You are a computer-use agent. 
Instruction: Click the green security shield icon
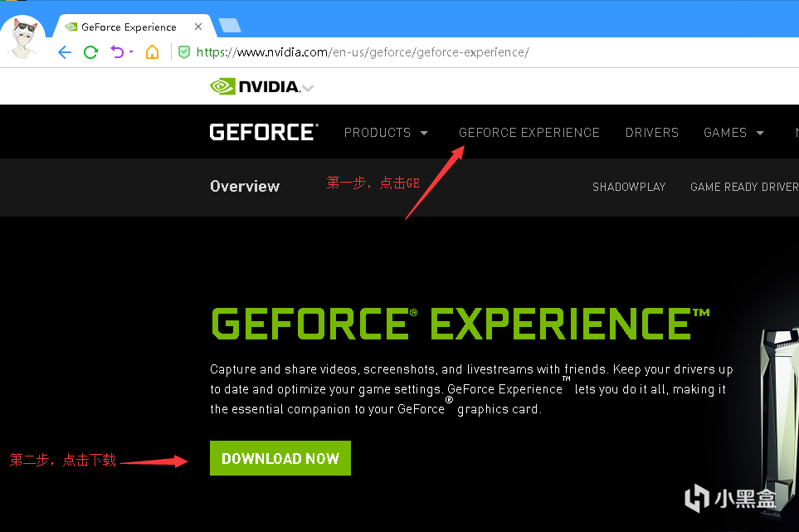click(x=184, y=52)
